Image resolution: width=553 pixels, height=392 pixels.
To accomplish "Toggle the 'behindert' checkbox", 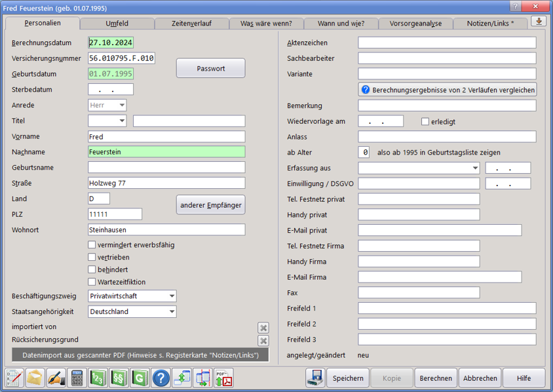I will click(92, 270).
